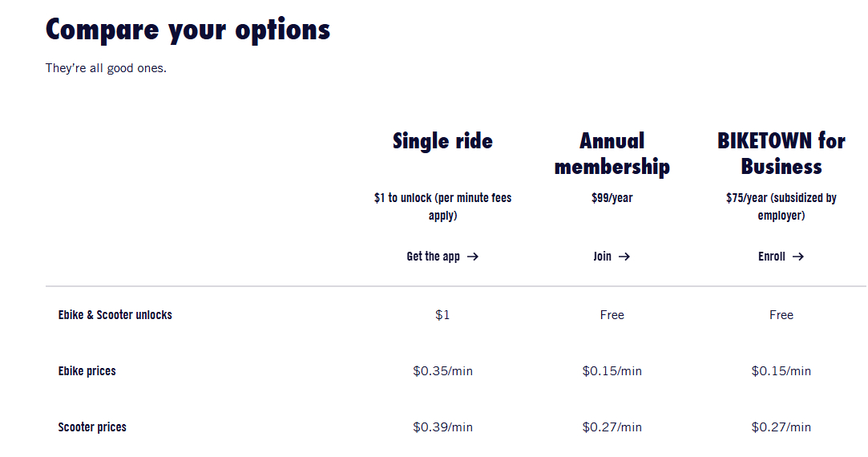868x457 pixels.
Task: Select the Single ride column heading
Action: (442, 141)
